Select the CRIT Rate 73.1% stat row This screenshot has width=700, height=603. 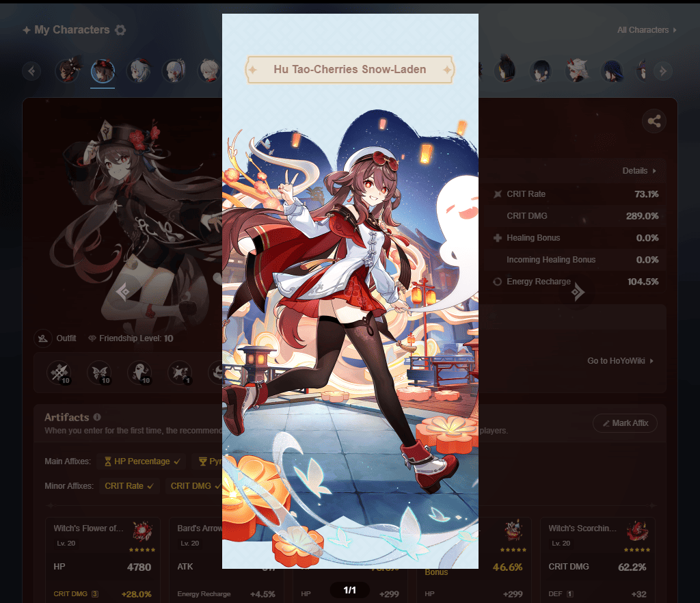tap(575, 194)
